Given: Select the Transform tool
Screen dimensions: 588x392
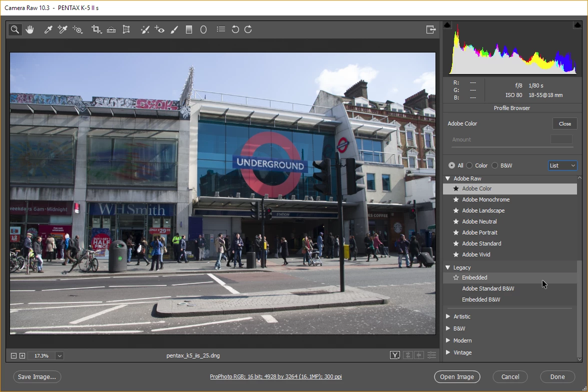Looking at the screenshot, I should click(126, 29).
